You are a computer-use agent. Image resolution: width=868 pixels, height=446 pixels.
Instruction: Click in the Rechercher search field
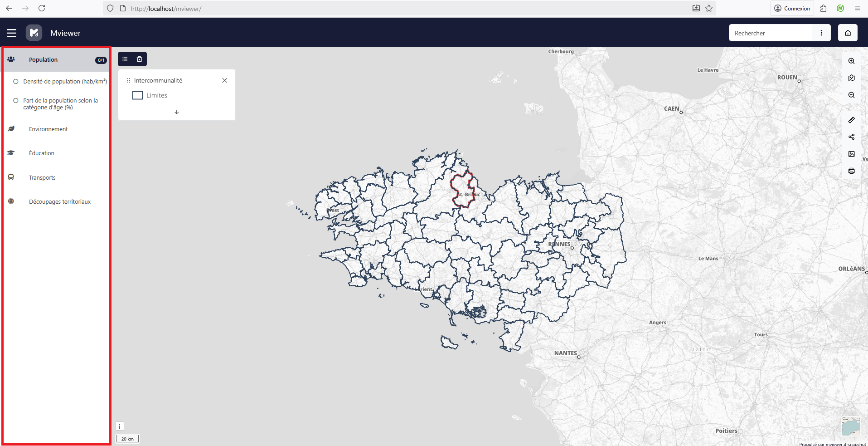tap(771, 33)
